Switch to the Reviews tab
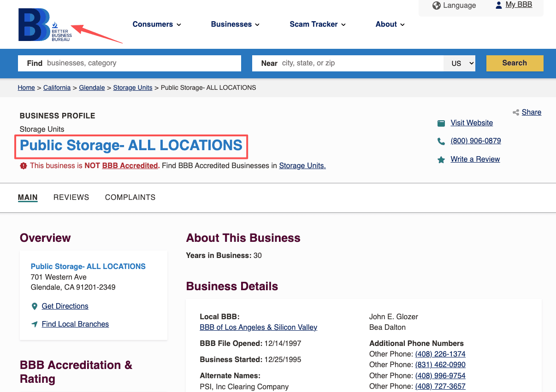 coord(71,197)
